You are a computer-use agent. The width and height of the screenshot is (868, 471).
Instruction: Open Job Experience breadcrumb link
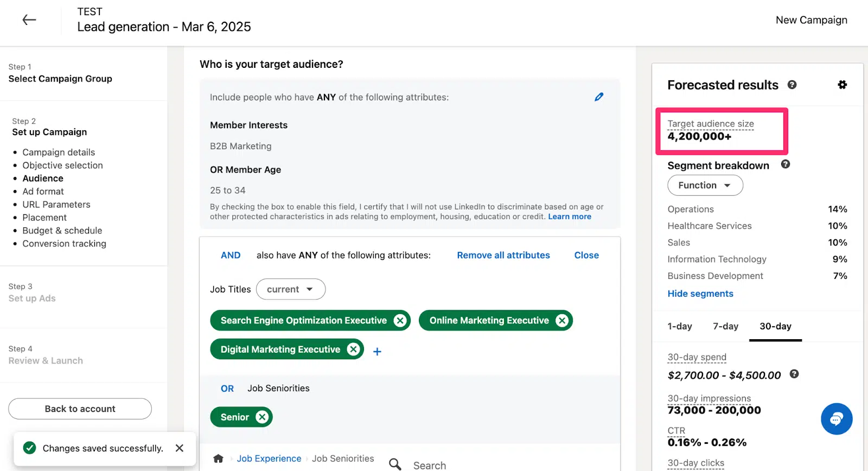269,459
